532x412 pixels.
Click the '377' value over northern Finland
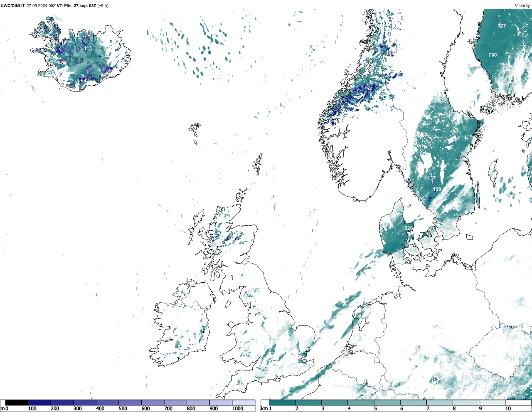click(502, 26)
